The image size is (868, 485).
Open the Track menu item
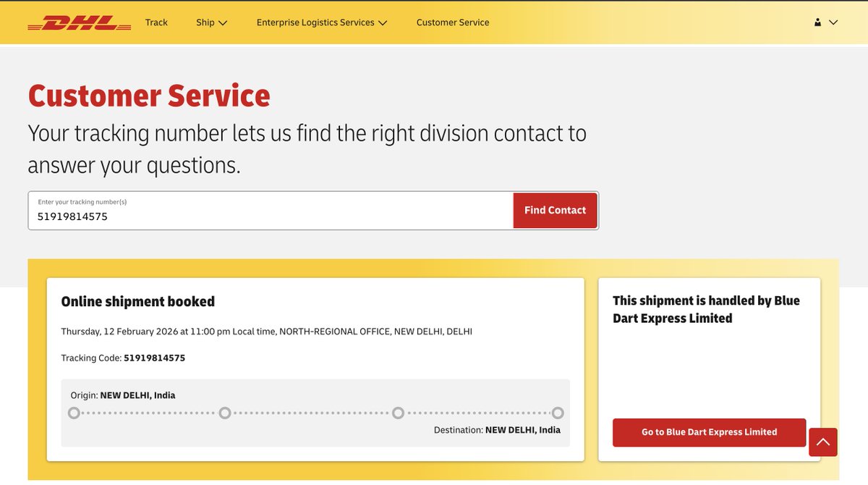point(156,22)
